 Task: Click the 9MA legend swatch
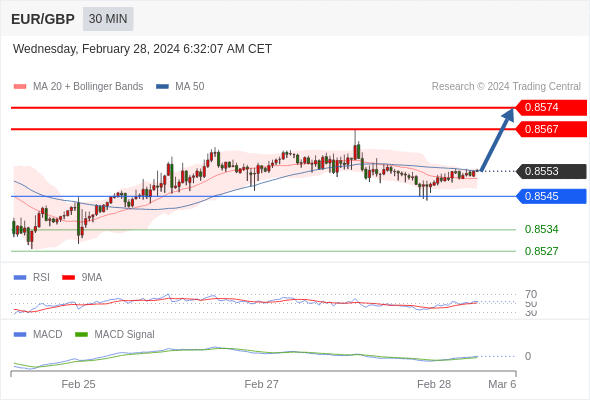pos(68,278)
